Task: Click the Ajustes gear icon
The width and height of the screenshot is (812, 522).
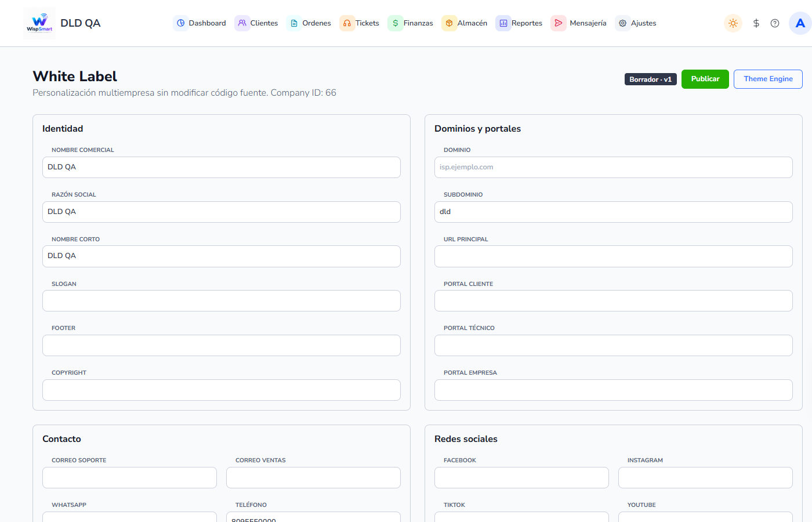Action: (623, 23)
